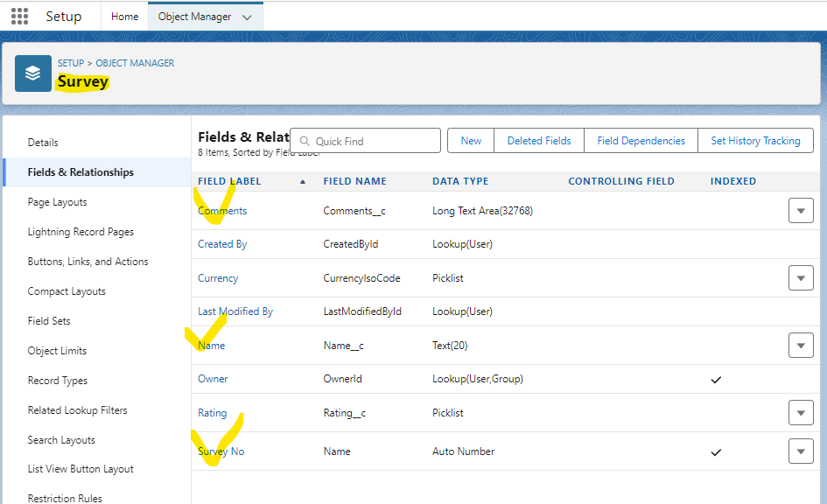Open Details in the sidebar

pyautogui.click(x=43, y=143)
